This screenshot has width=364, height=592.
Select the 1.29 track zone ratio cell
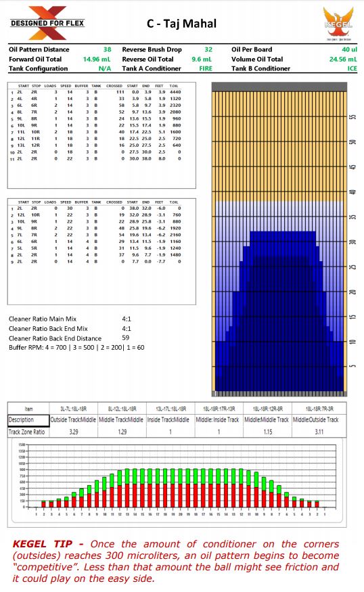pos(122,432)
